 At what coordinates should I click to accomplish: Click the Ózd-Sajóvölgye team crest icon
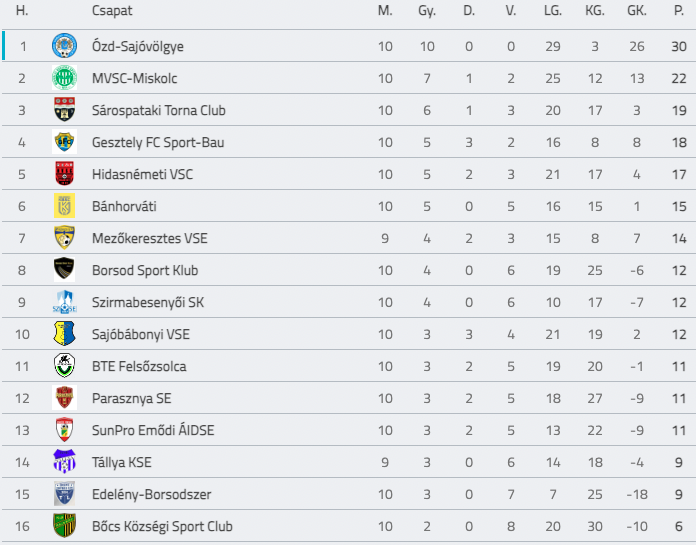64,46
